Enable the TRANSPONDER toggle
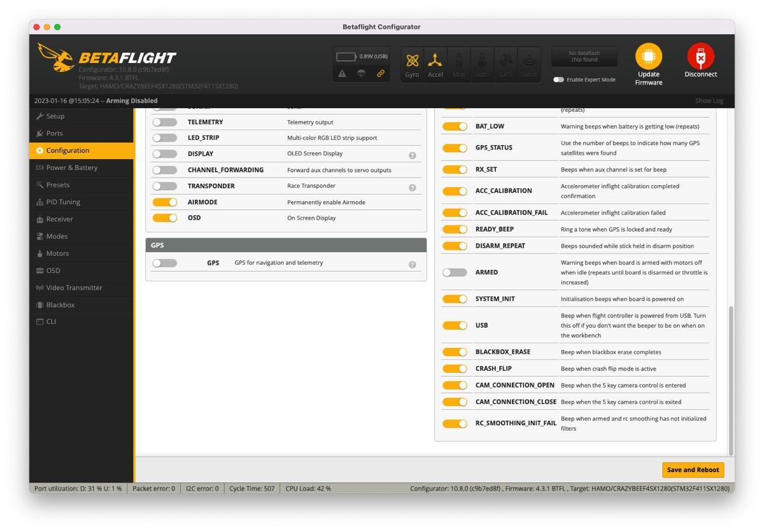 [165, 186]
